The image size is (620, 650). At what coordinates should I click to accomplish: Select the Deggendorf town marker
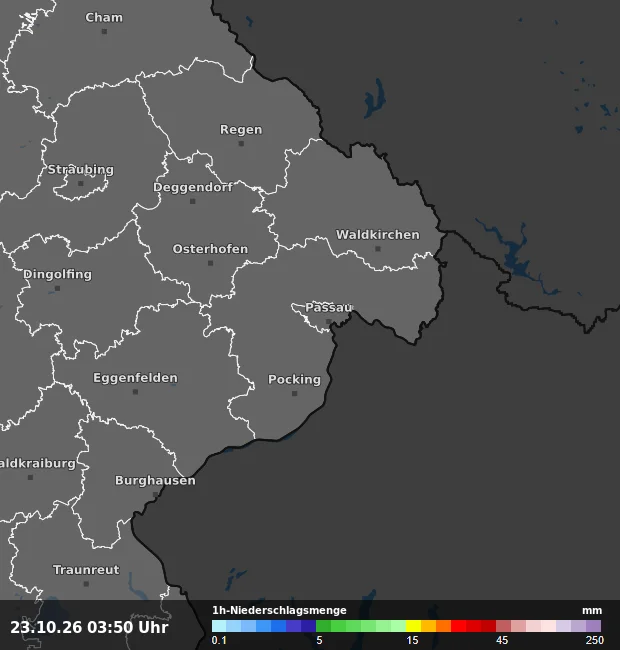192,201
